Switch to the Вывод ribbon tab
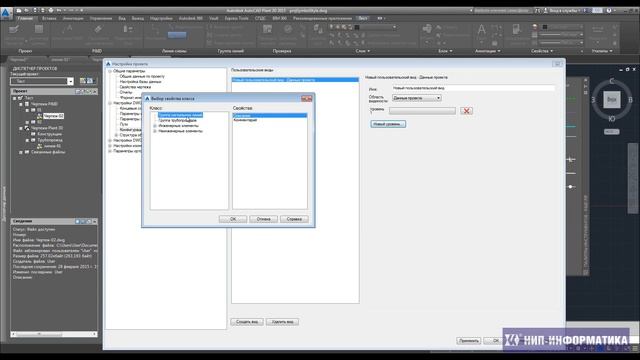The width and height of the screenshot is (640, 360). coord(138,18)
